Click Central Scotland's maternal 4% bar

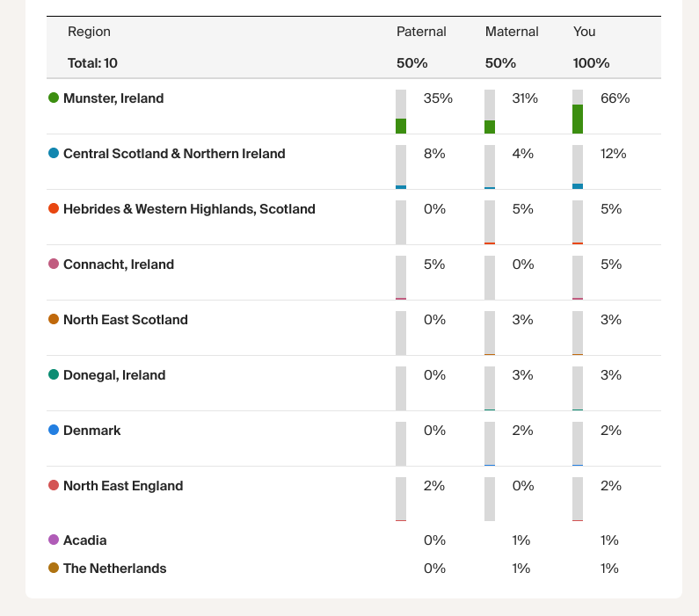(x=490, y=167)
